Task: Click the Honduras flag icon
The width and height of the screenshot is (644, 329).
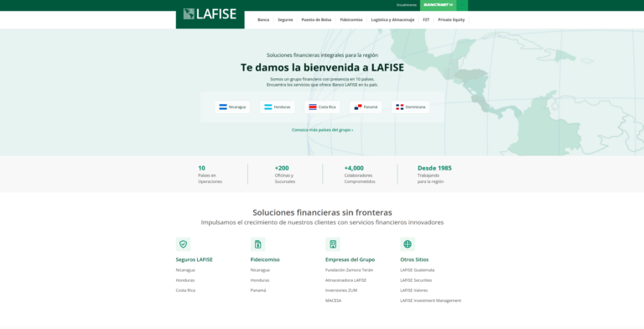Action: 268,107
